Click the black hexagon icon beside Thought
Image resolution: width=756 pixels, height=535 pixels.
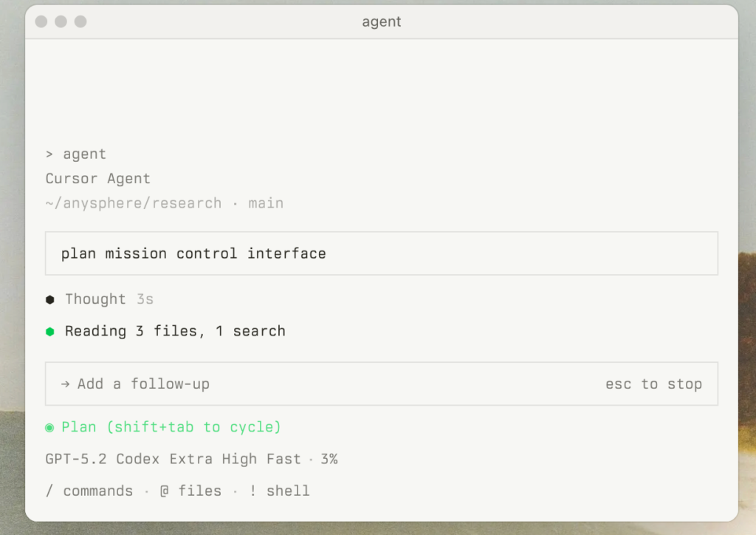click(50, 299)
